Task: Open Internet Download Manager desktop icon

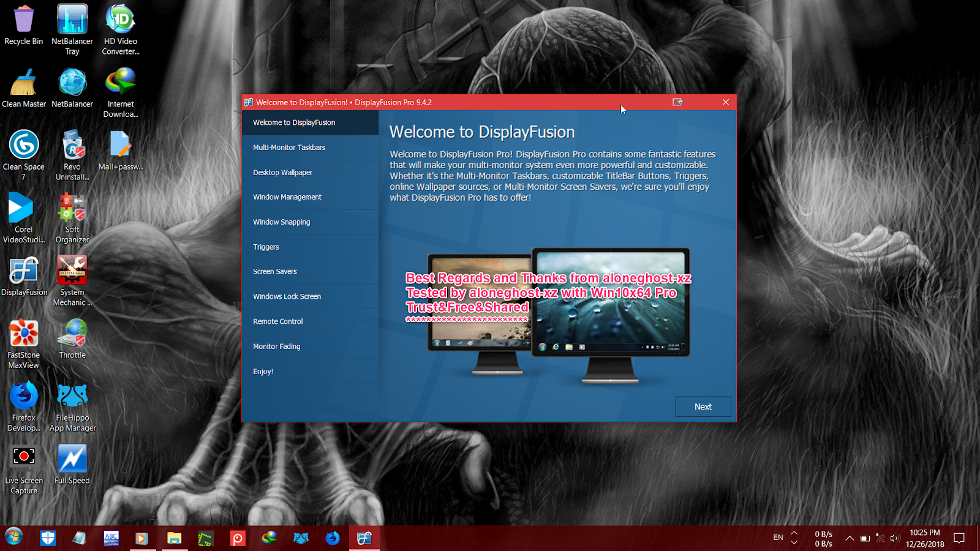Action: 121,92
